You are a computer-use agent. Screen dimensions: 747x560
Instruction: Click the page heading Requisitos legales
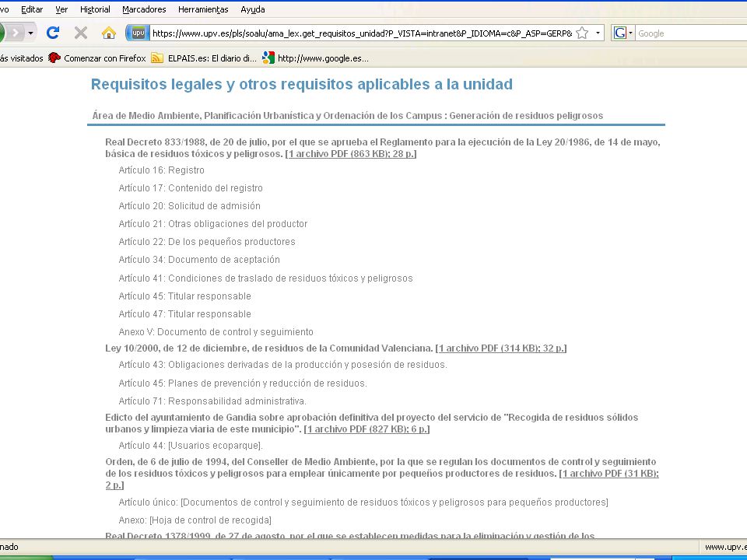[x=302, y=84]
